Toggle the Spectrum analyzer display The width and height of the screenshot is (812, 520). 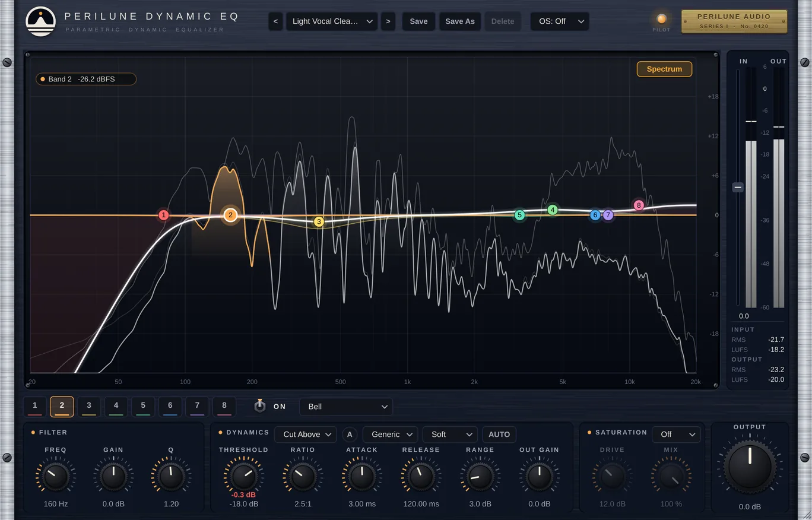pos(664,69)
